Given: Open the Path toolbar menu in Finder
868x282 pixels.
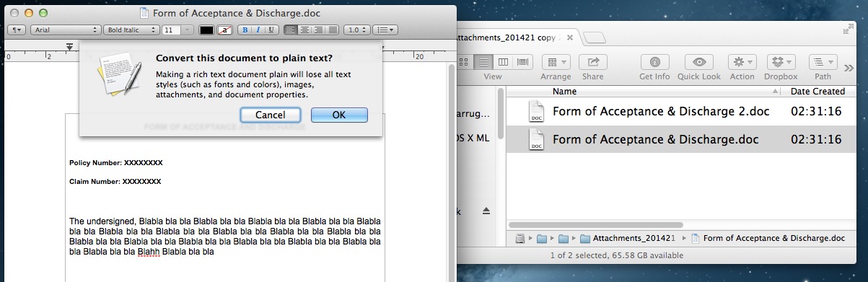Looking at the screenshot, I should pos(823,62).
